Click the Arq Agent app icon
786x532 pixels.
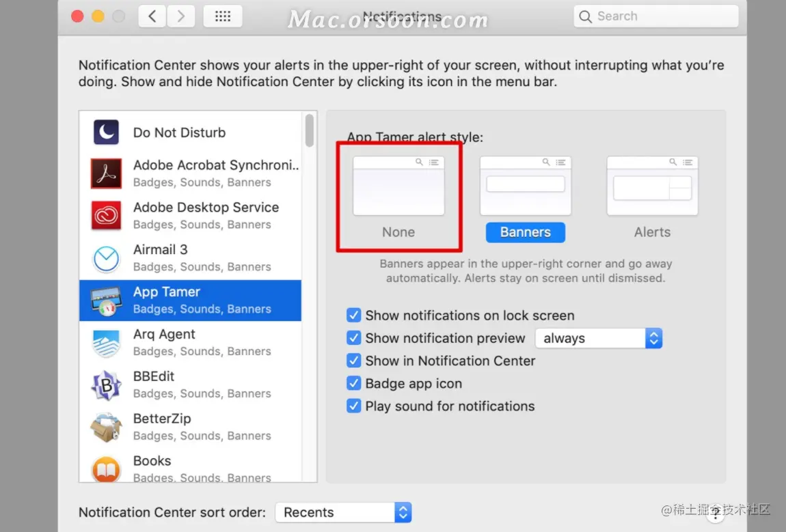106,343
